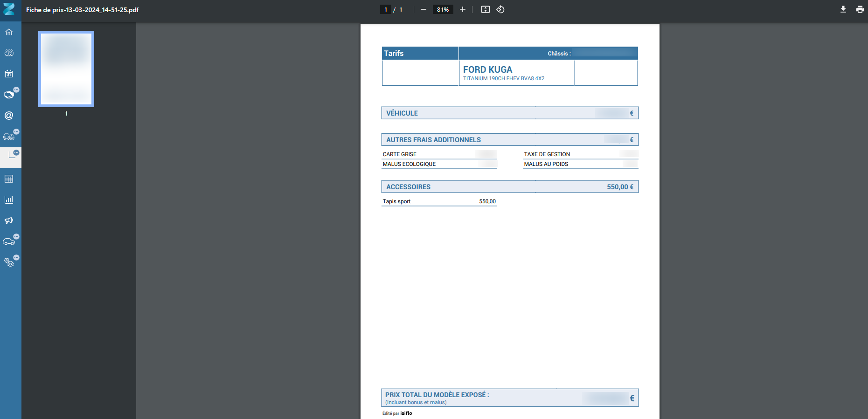Open the gears settings icon in sidebar
The width and height of the screenshot is (868, 419).
point(9,262)
